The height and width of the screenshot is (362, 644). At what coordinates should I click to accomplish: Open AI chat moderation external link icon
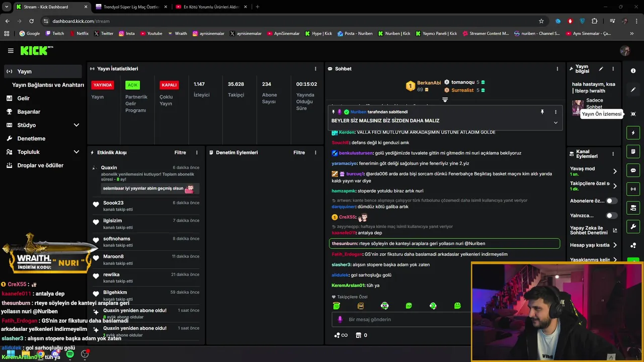click(615, 231)
